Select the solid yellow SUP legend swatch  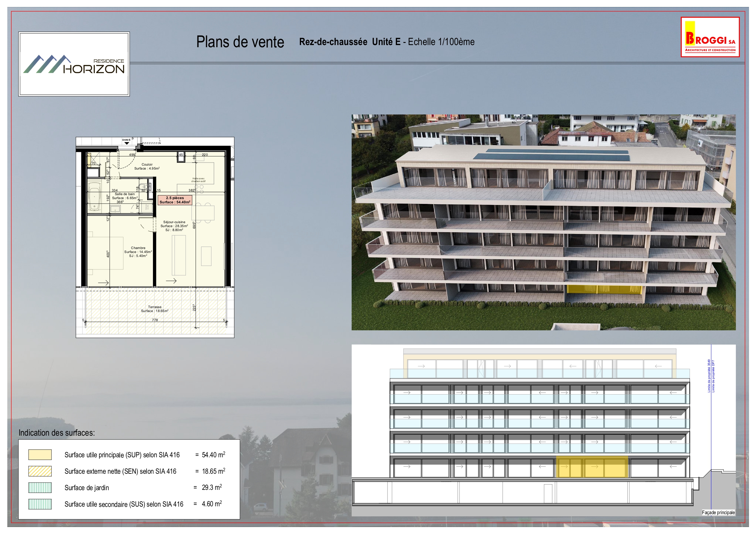(40, 455)
